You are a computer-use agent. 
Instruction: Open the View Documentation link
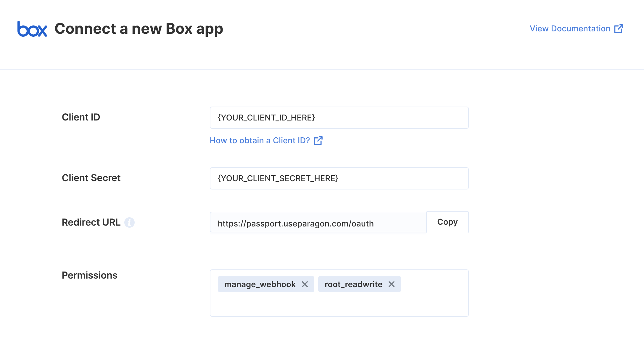coord(576,29)
